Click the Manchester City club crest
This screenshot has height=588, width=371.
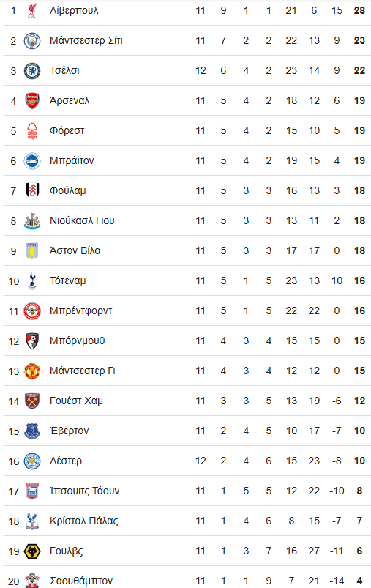pos(32,40)
